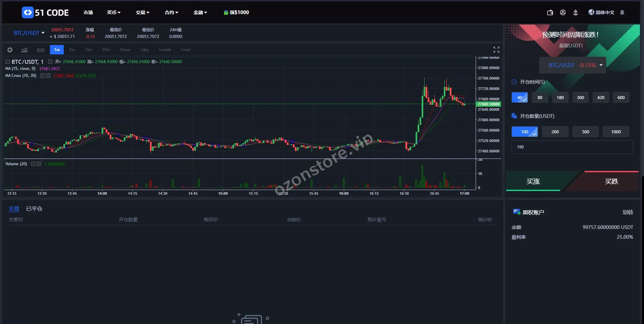This screenshot has width=644, height=324.
Task: Click the 买跌 buy down button
Action: (x=611, y=182)
